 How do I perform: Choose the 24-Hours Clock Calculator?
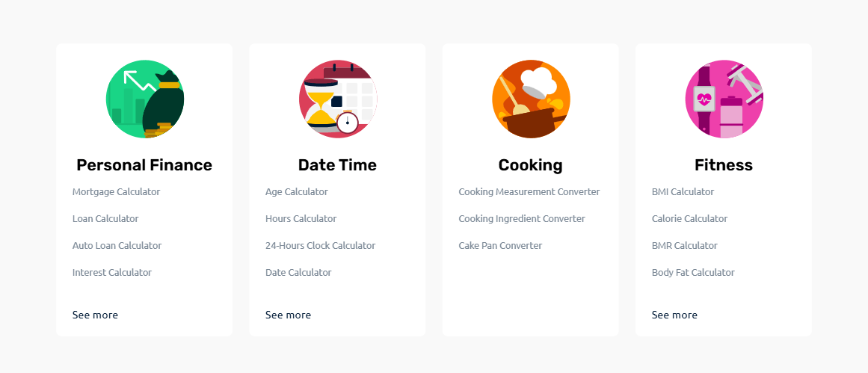point(320,246)
